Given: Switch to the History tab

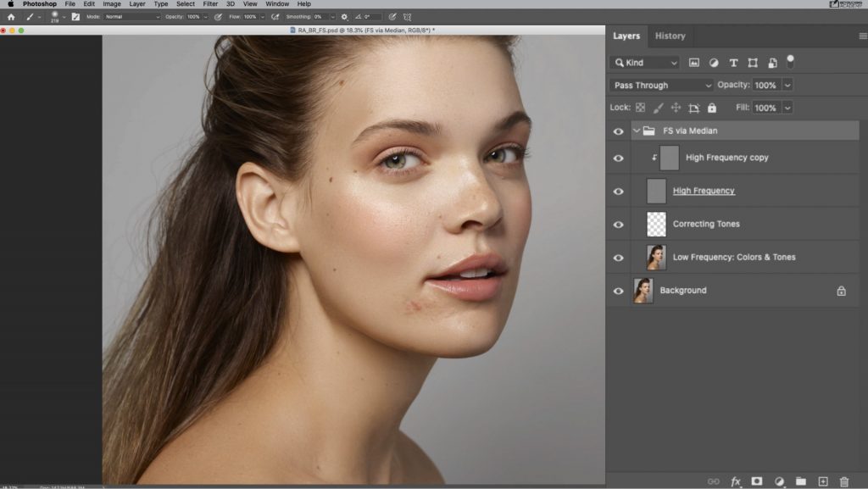Looking at the screenshot, I should (670, 36).
